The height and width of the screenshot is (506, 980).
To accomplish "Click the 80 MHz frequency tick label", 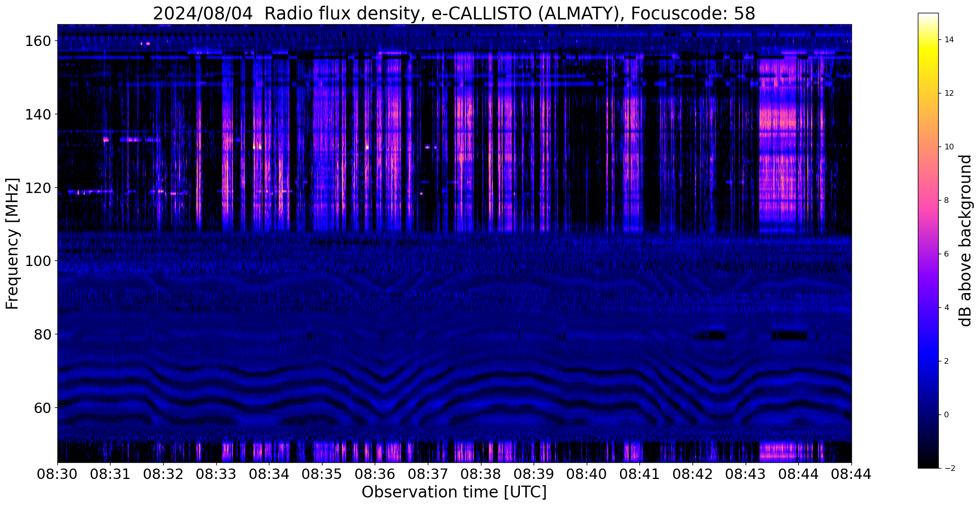I will coord(41,334).
